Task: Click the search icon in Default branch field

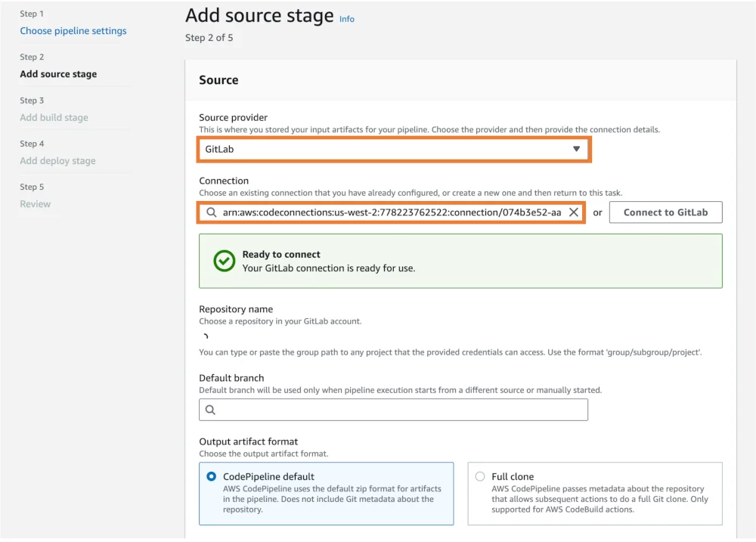Action: click(x=209, y=410)
